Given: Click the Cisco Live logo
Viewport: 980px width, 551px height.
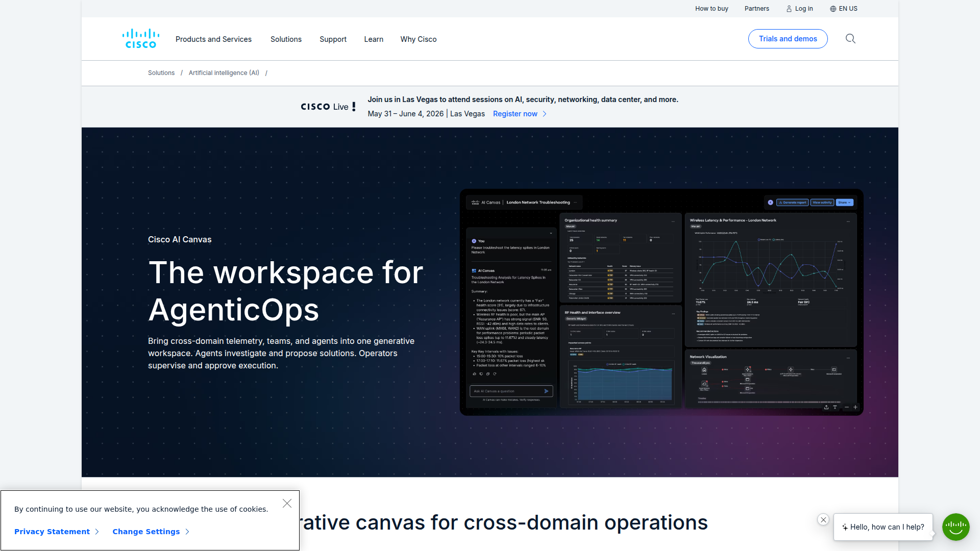Looking at the screenshot, I should (x=328, y=107).
